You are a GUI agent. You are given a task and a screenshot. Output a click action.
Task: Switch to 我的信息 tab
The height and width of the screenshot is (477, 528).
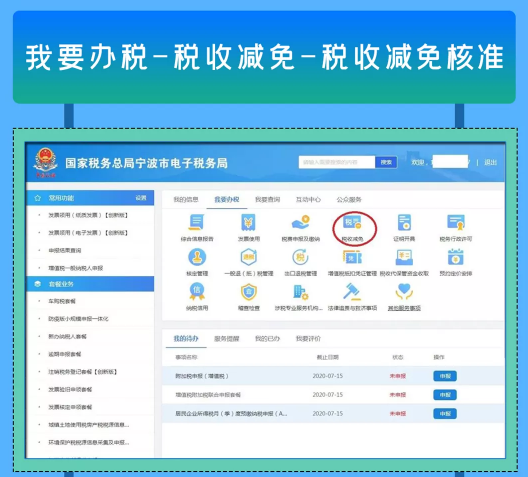click(x=186, y=200)
